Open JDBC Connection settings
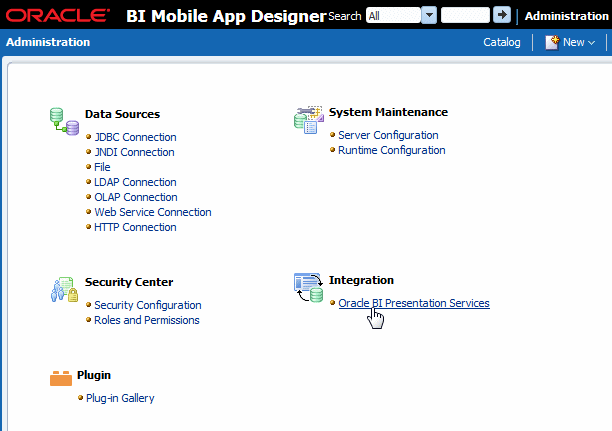612x431 pixels. (x=135, y=137)
